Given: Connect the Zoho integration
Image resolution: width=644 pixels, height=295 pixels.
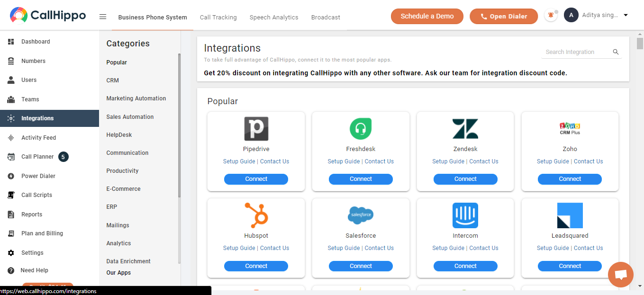Looking at the screenshot, I should click(x=570, y=179).
